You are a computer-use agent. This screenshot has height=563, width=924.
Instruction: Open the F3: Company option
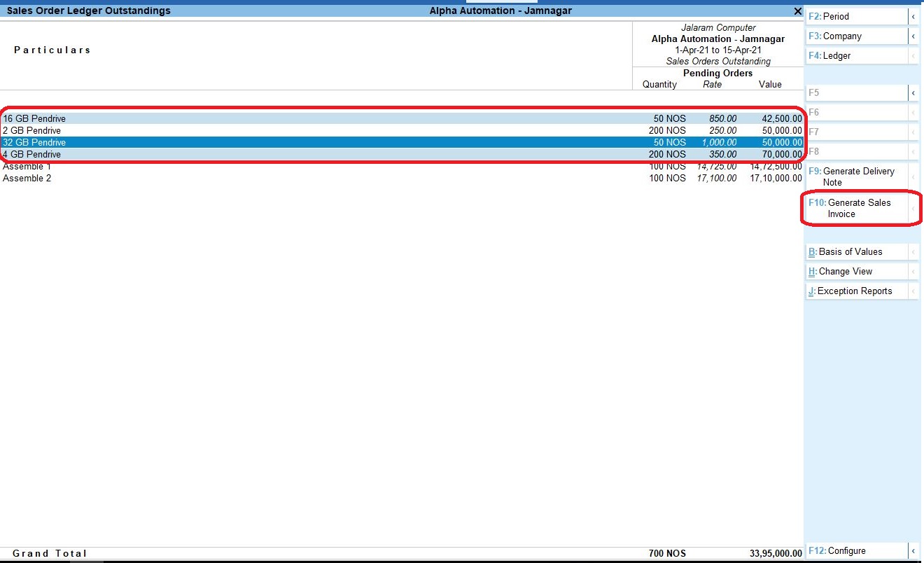[x=857, y=36]
